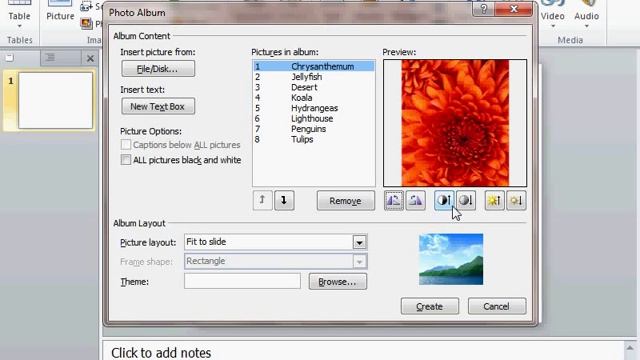Expand the Table dropdown arrow in ribbon
640x360 pixels.
pyautogui.click(x=19, y=27)
